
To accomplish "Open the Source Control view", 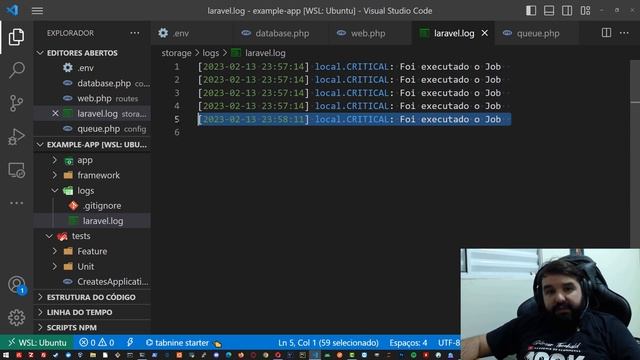I will point(16,103).
